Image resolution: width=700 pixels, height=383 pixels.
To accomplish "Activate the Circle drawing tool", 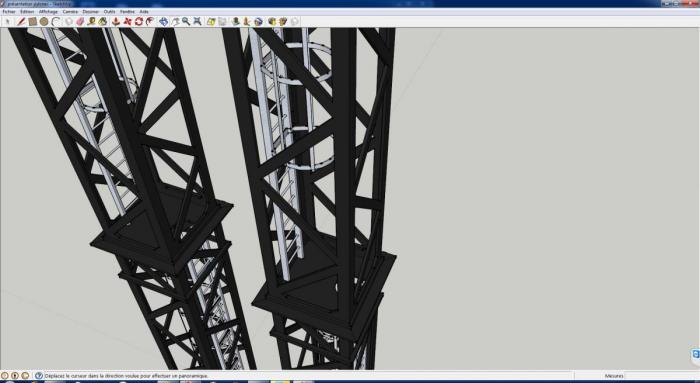I will (x=44, y=21).
